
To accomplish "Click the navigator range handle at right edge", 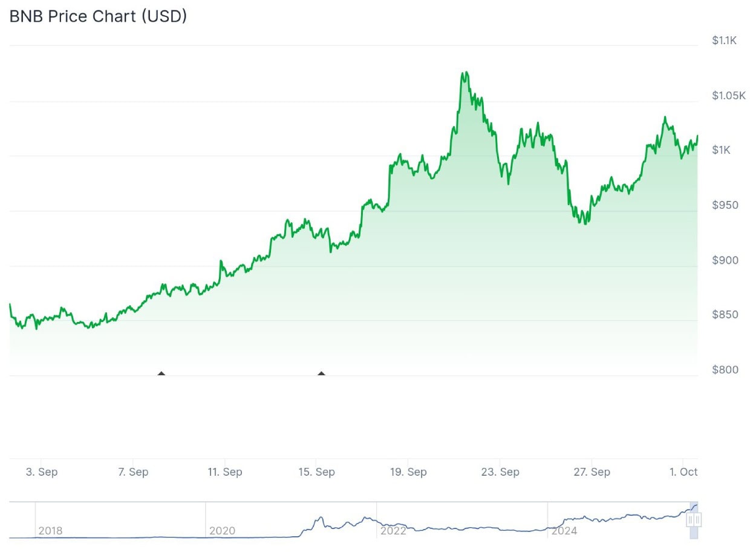I will pos(694,519).
